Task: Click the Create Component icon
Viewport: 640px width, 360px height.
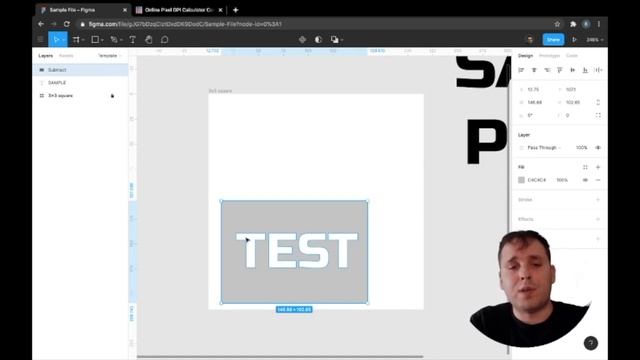Action: (302, 40)
